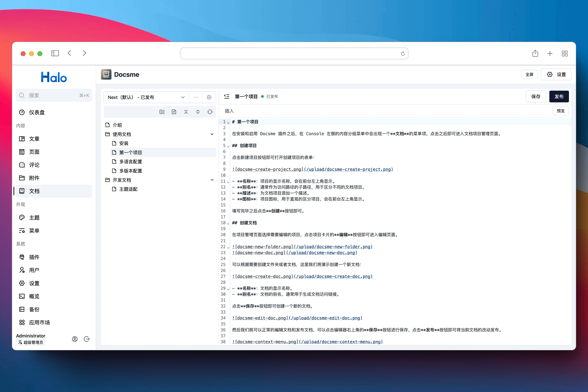Open 主题 themes menu
The height and width of the screenshot is (392, 588).
coord(54,217)
